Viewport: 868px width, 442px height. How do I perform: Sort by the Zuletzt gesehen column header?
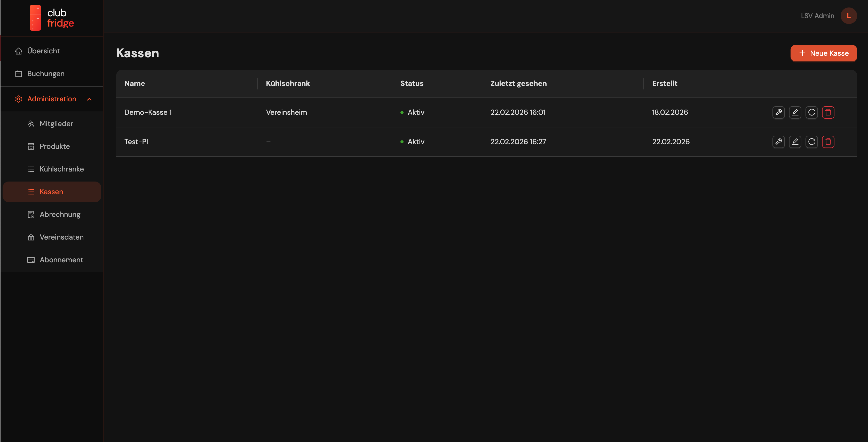(x=518, y=84)
